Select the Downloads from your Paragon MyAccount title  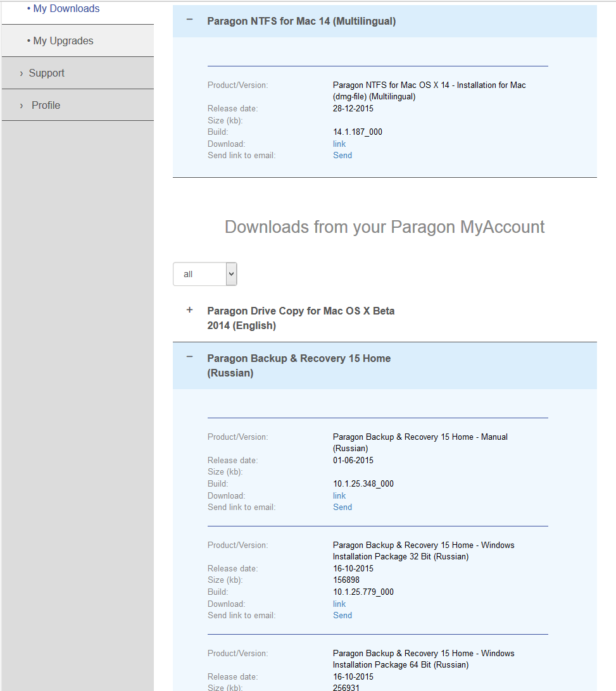click(384, 227)
